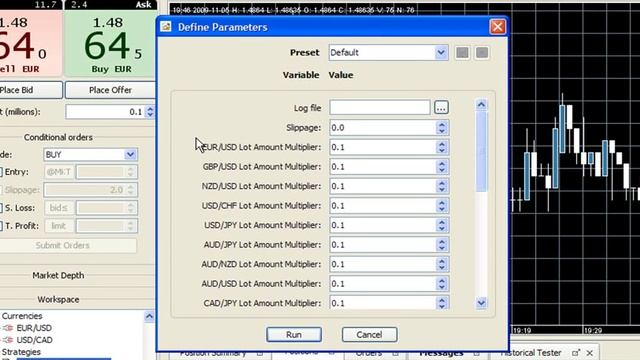Screen dimensions: 640x360
Task: Click the EUR/USD currency pair icon
Action: [x=8, y=328]
